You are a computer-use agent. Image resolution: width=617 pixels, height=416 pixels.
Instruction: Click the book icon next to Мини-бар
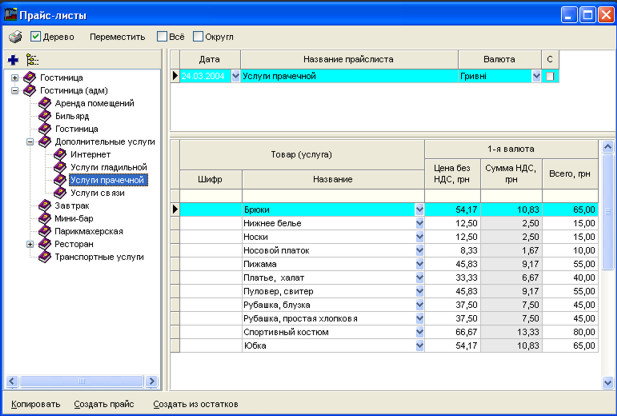pyautogui.click(x=44, y=219)
